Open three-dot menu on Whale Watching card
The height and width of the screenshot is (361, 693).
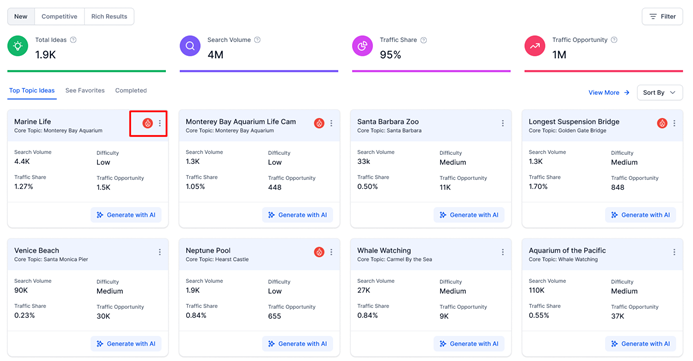(503, 252)
